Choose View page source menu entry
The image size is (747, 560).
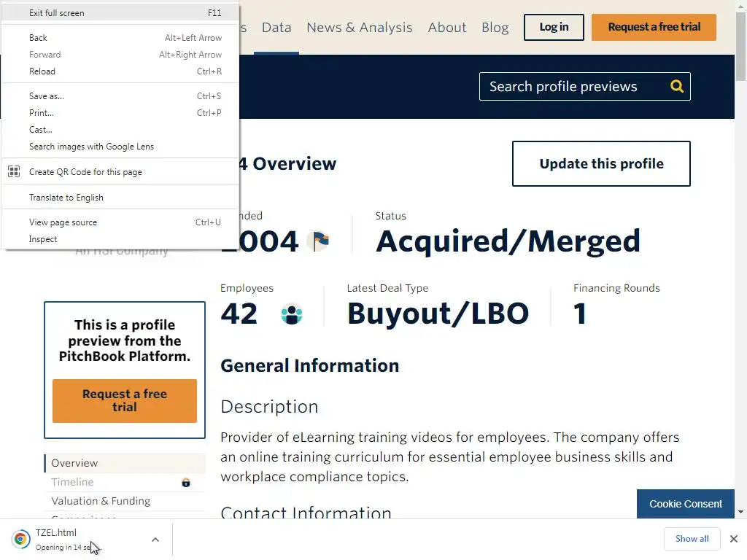[x=63, y=222]
